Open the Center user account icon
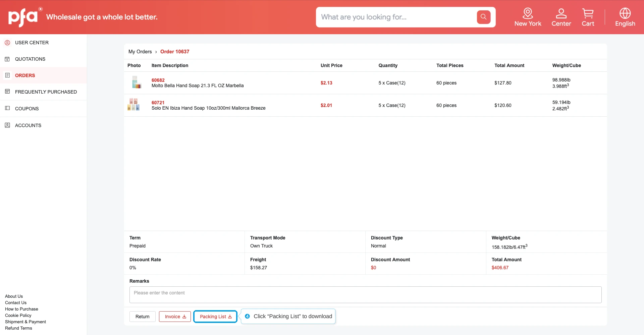Image resolution: width=644 pixels, height=335 pixels. [561, 17]
